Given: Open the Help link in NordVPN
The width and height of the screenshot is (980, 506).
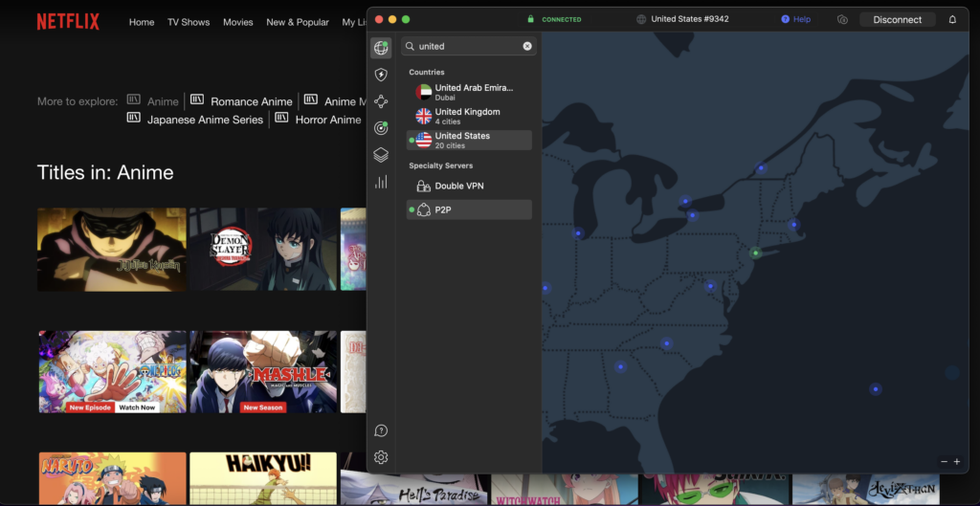Looking at the screenshot, I should (x=795, y=19).
